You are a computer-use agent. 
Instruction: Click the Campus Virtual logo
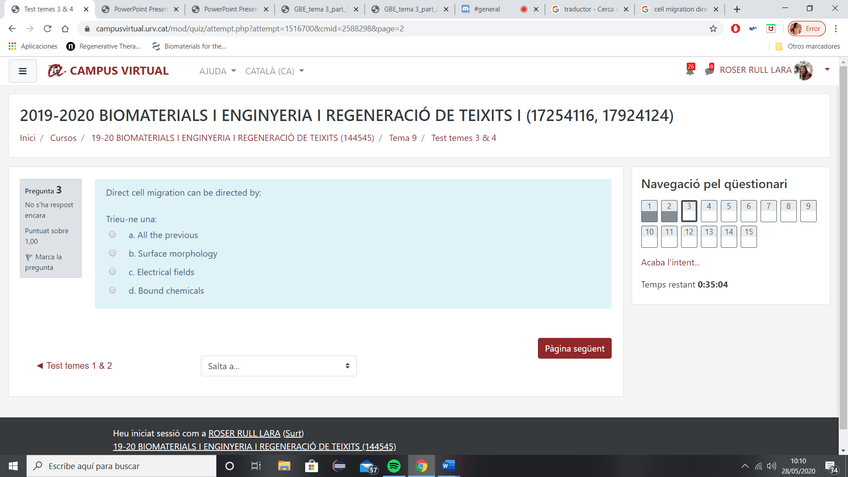click(x=108, y=71)
